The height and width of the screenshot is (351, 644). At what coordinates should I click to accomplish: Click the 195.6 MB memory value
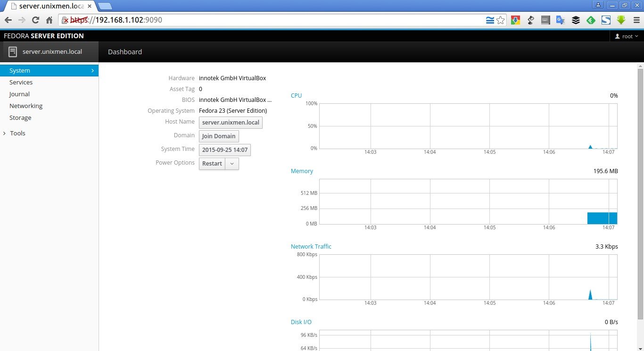[x=605, y=171]
